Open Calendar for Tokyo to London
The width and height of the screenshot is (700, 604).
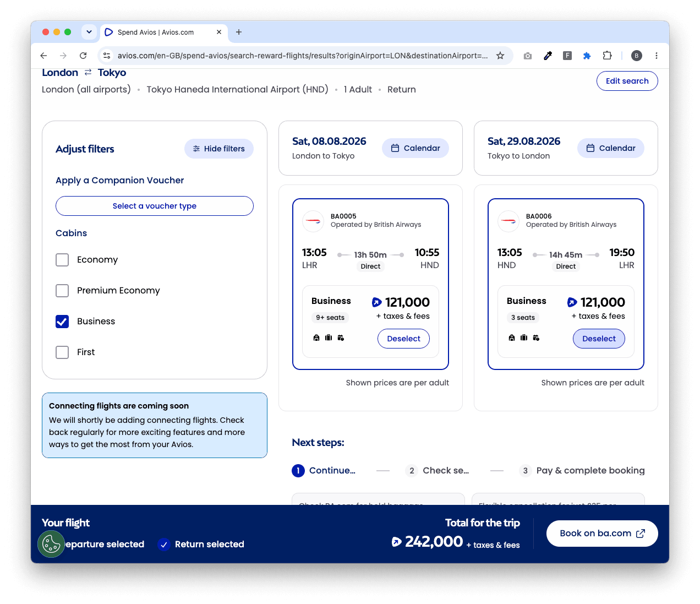click(x=611, y=148)
